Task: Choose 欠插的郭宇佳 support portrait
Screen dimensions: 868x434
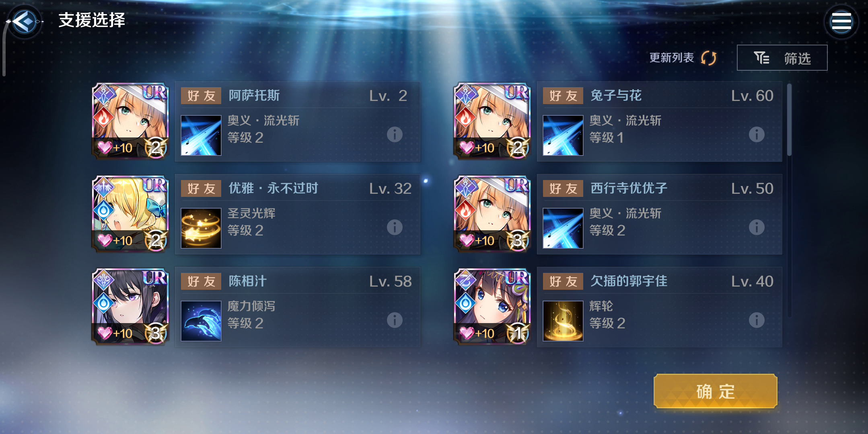Action: pos(492,307)
